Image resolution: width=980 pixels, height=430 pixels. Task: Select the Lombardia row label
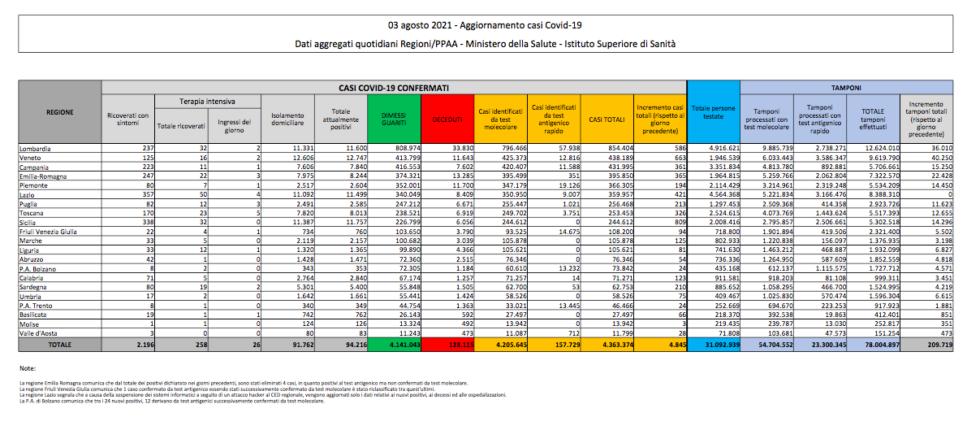[x=37, y=149]
